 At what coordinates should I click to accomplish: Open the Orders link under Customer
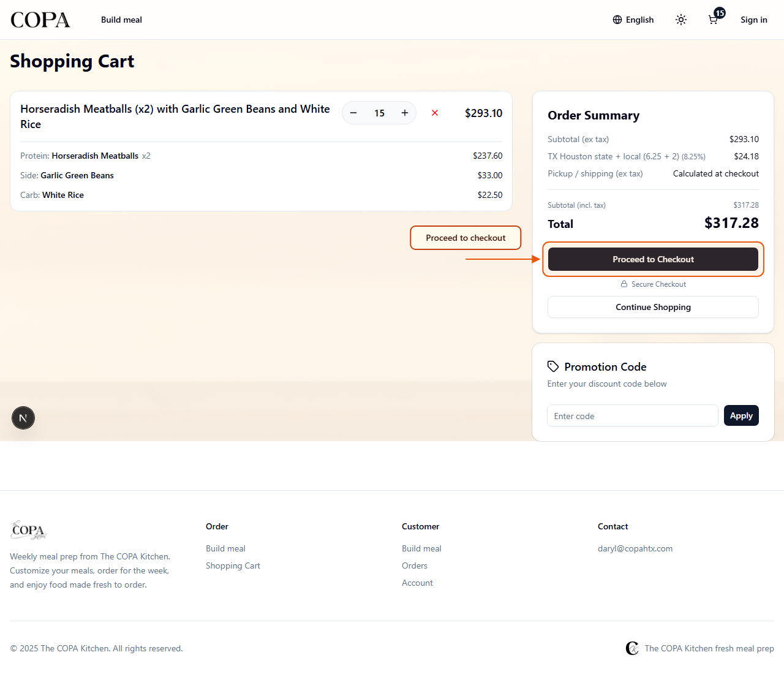(415, 566)
